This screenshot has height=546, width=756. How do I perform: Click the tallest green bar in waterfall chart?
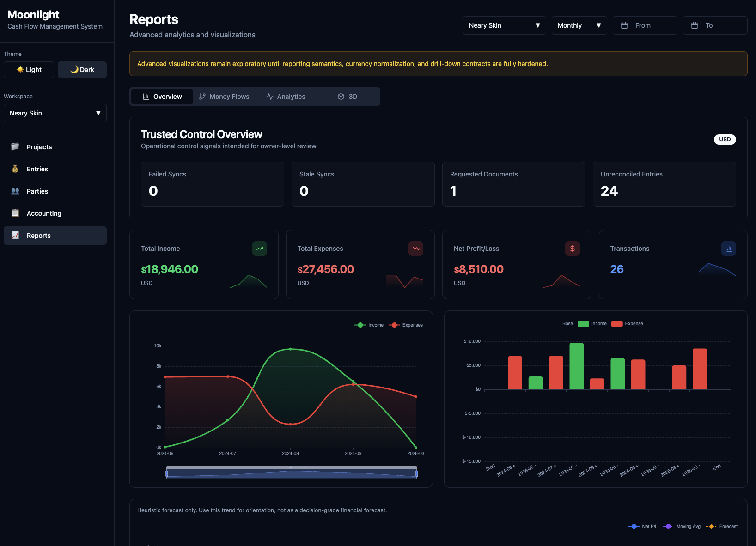tap(577, 366)
